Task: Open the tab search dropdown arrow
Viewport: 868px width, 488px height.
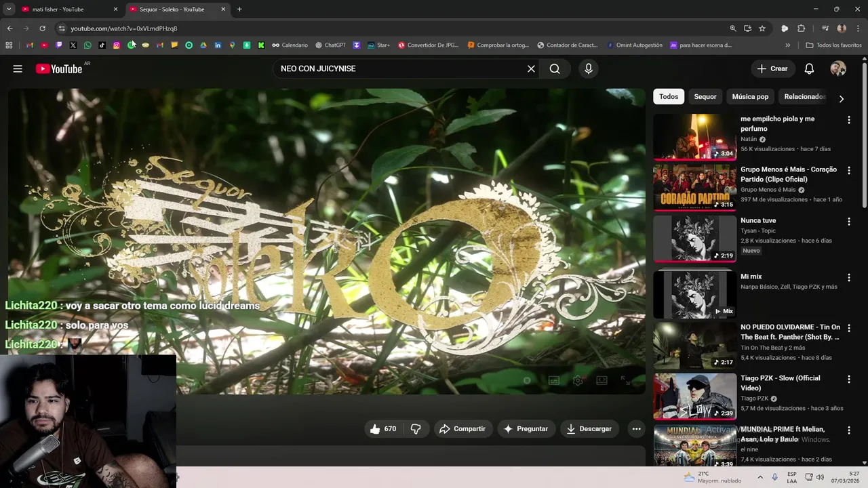Action: pyautogui.click(x=9, y=9)
